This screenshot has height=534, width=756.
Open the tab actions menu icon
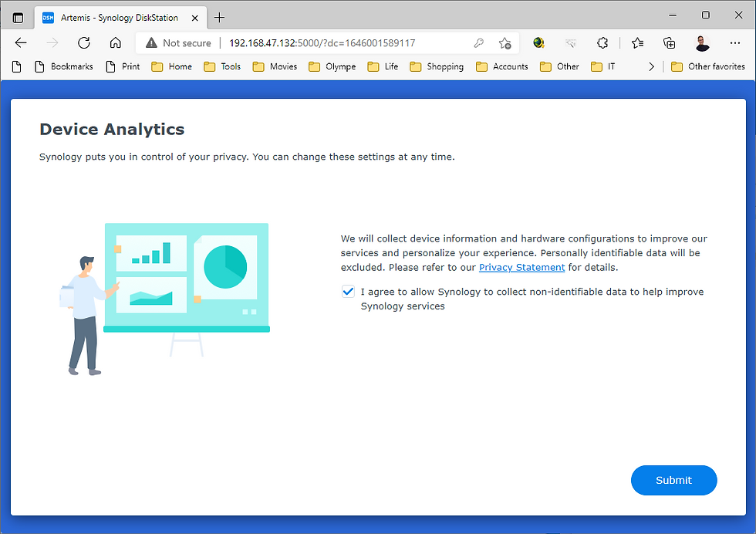pyautogui.click(x=18, y=18)
